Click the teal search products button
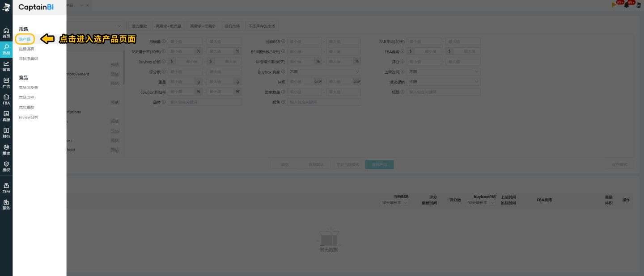This screenshot has height=276, width=644. coord(379,164)
